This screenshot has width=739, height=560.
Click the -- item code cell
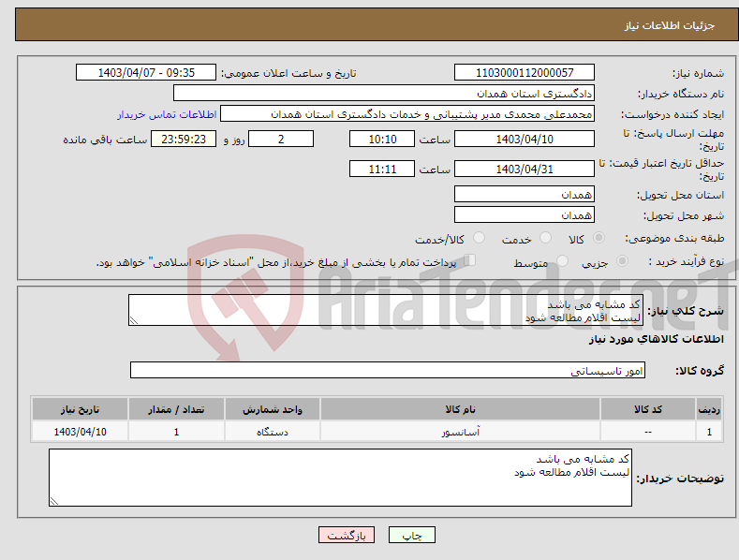pos(647,432)
